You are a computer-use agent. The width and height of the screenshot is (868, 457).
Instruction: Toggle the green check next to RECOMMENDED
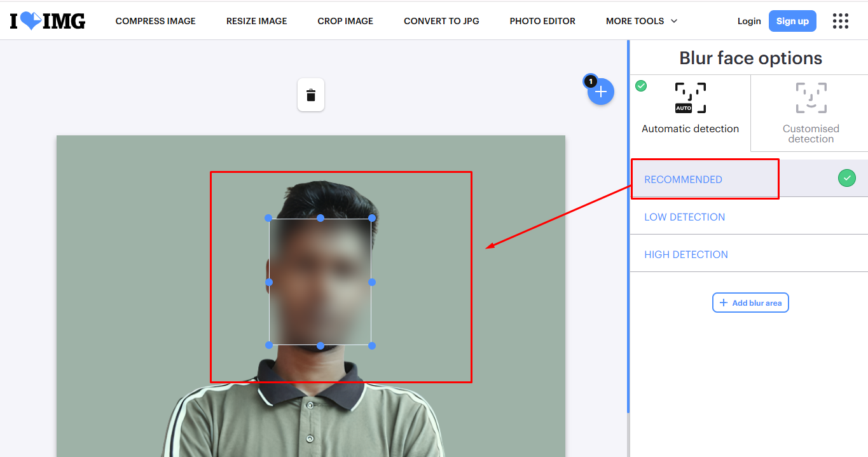pos(846,178)
